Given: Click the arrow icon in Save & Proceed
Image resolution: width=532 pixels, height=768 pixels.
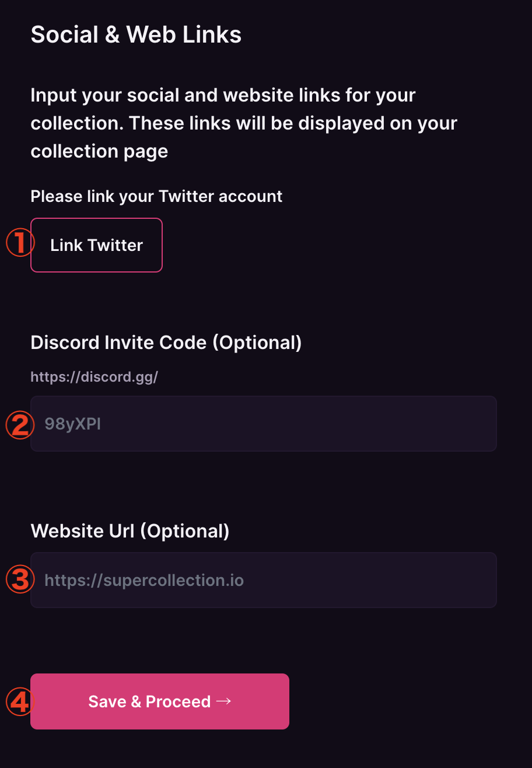Looking at the screenshot, I should coord(224,701).
